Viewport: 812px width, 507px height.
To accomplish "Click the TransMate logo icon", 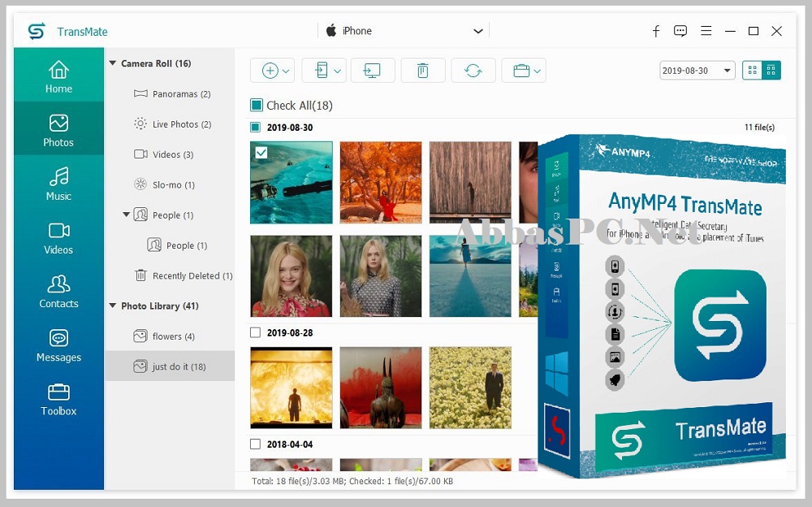I will pos(37,31).
